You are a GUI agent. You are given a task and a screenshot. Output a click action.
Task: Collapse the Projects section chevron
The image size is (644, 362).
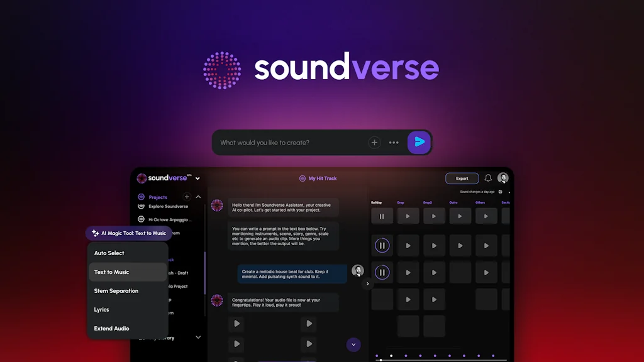tap(198, 196)
